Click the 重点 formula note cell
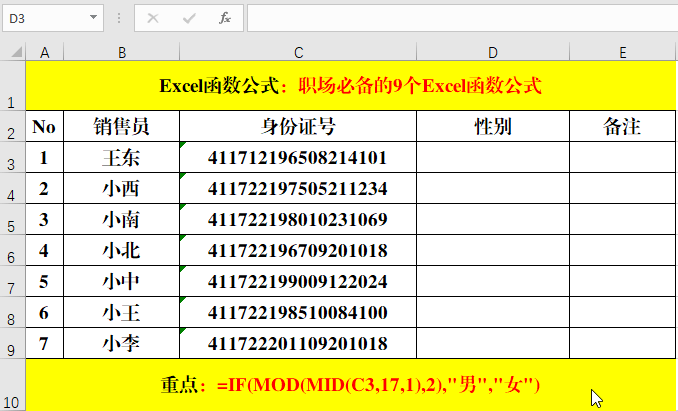This screenshot has height=411, width=678. click(x=351, y=385)
